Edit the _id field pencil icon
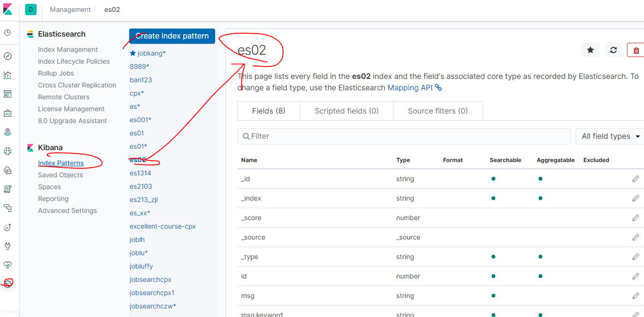644x317 pixels. [x=636, y=179]
